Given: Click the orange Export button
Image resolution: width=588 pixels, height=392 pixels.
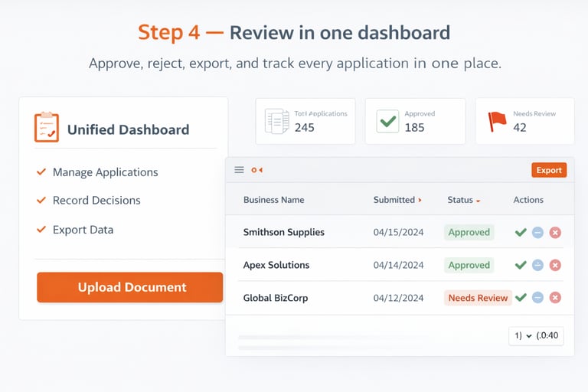Looking at the screenshot, I should [549, 170].
